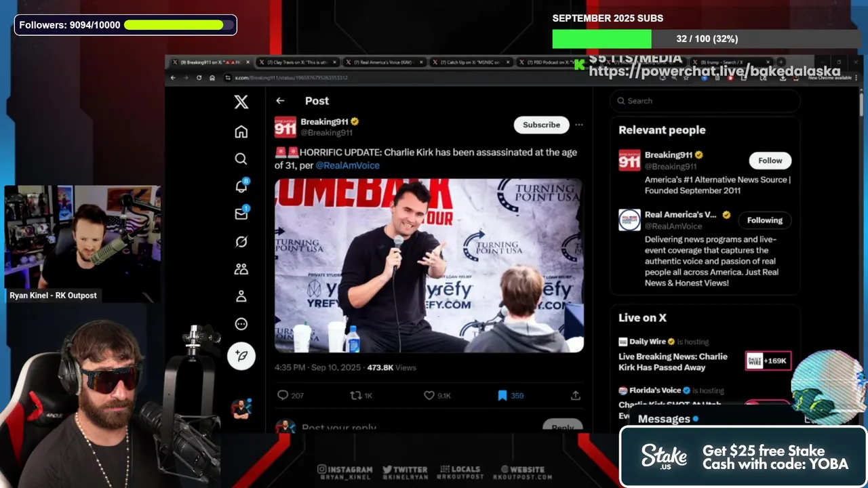The width and height of the screenshot is (868, 488).
Task: Open the Charlie Kirk post image
Action: click(x=429, y=266)
